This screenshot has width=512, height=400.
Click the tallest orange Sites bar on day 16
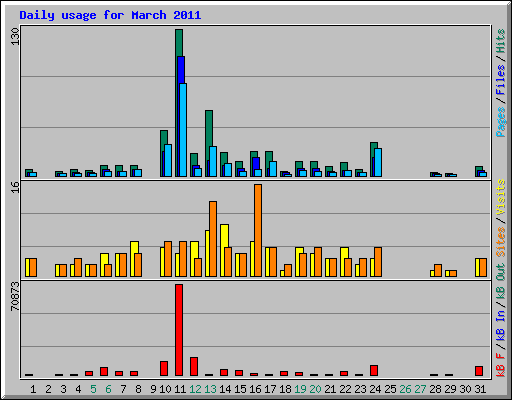tap(258, 230)
